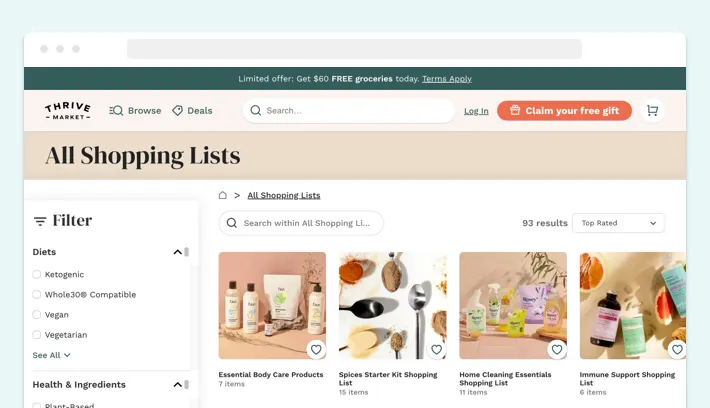
Task: Click the Filter lines icon
Action: [40, 221]
